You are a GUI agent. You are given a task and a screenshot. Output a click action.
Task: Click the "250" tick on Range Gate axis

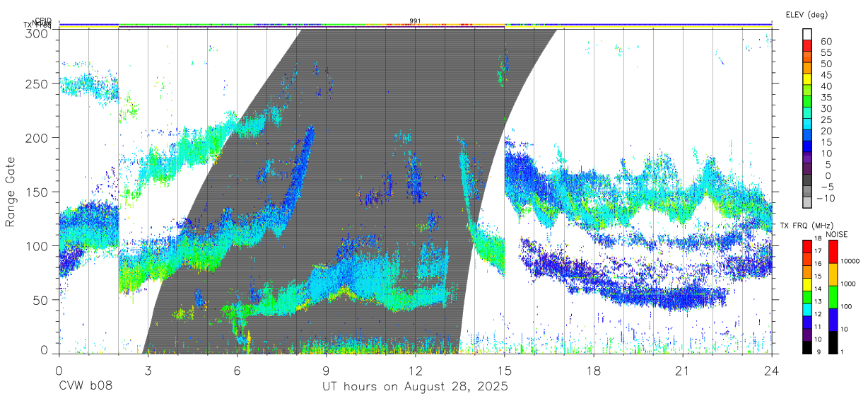click(37, 83)
